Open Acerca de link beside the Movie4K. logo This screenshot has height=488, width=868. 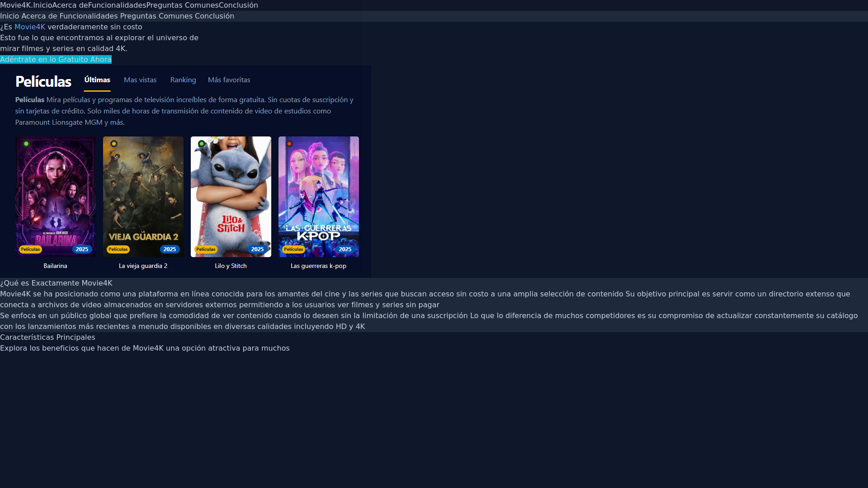click(70, 5)
